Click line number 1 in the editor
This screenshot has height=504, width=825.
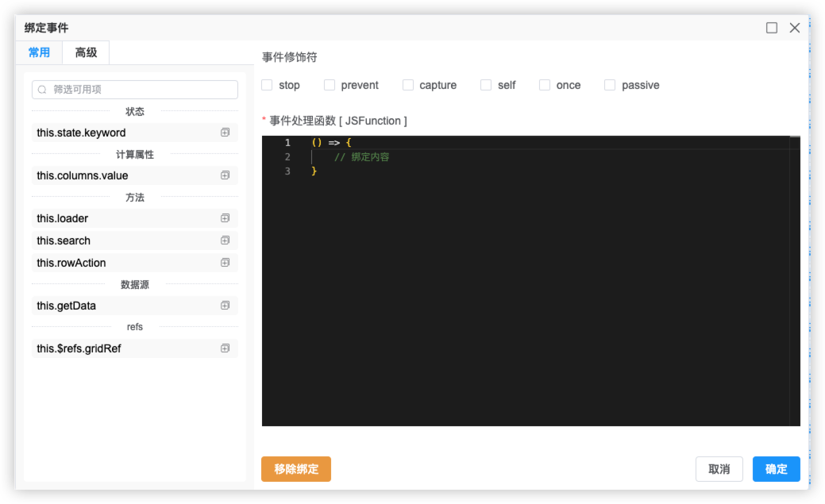[x=287, y=143]
